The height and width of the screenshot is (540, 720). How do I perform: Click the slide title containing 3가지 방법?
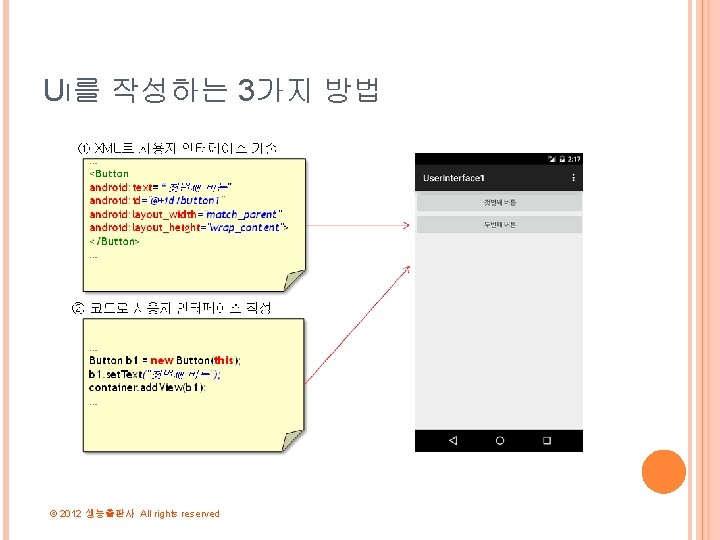(x=211, y=90)
